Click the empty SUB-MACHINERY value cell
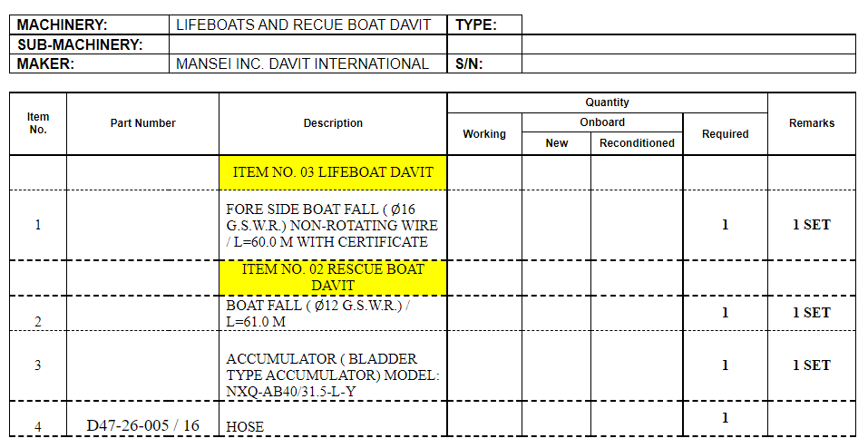Viewport: 868px width, 448px height. point(307,44)
